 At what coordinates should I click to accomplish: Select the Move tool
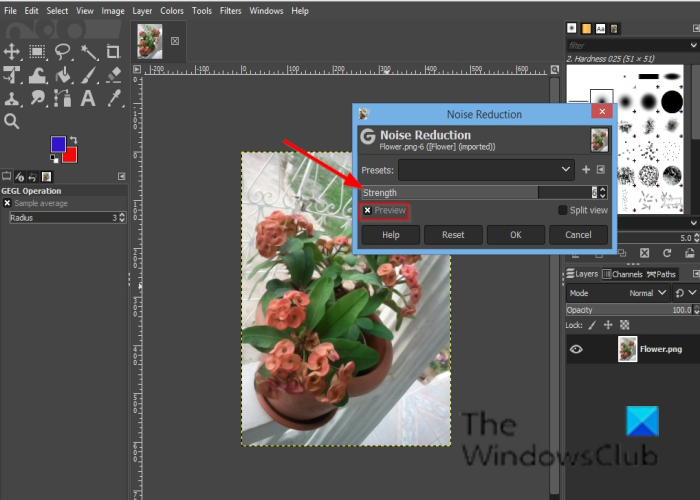[x=12, y=51]
